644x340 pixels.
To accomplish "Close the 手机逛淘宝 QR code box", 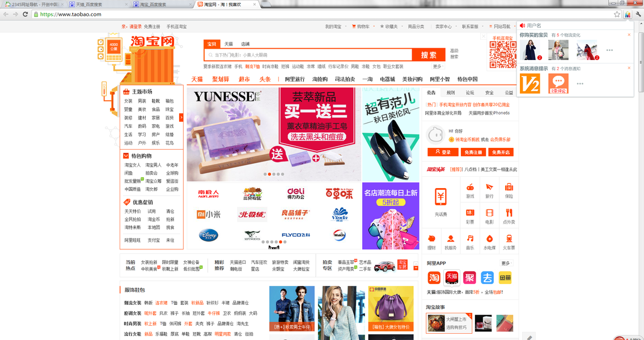I will pos(484,36).
